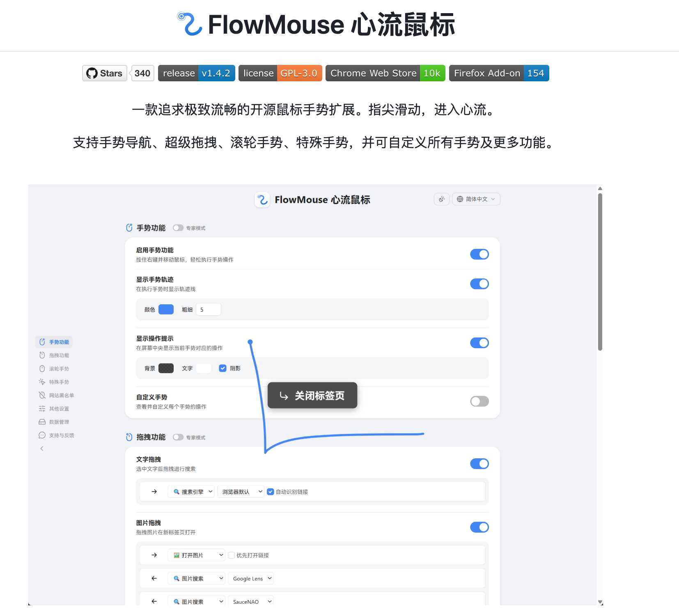This screenshot has width=679, height=616.
Task: Open the 简体中文 language dropdown
Action: [x=476, y=199]
